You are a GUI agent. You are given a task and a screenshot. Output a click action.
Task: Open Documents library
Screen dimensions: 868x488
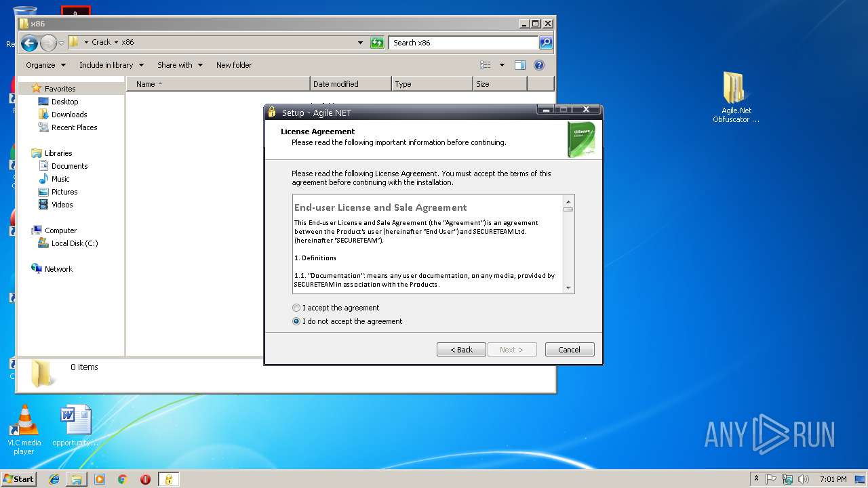pyautogui.click(x=69, y=166)
